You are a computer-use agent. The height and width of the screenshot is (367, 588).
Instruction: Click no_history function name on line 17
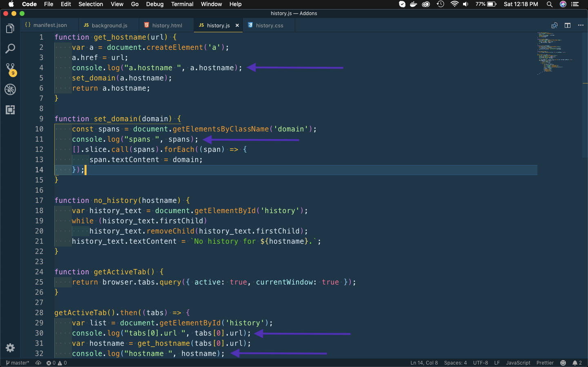pos(116,200)
